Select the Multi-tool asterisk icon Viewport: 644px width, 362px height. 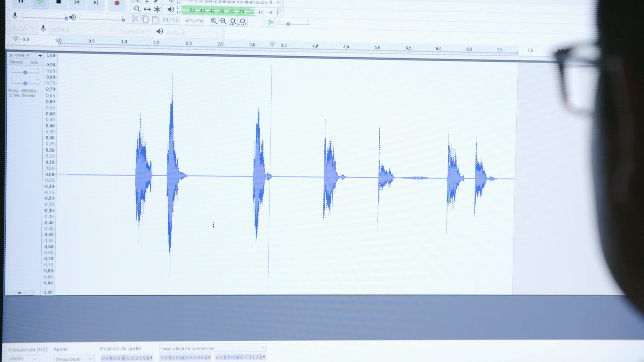pos(157,9)
